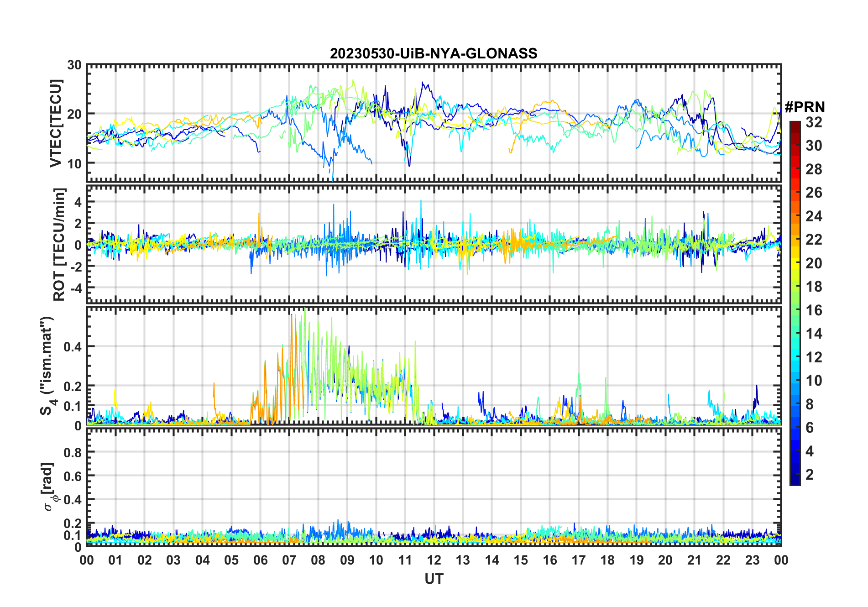Click the PRN colorbar tick label 4
This screenshot has width=868, height=607.
click(810, 451)
